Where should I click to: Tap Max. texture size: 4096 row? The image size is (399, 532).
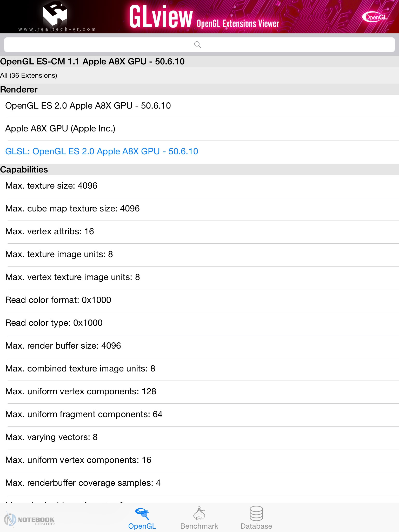(x=51, y=186)
